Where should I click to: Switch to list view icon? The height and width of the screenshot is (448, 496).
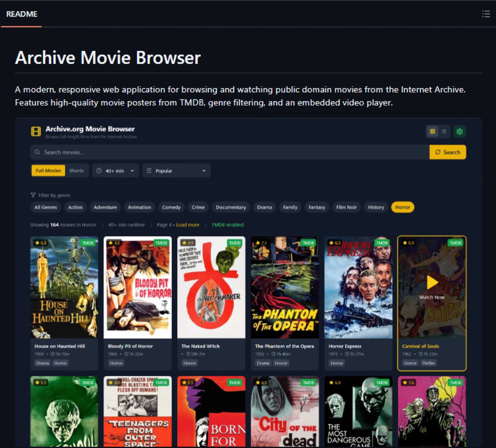444,132
